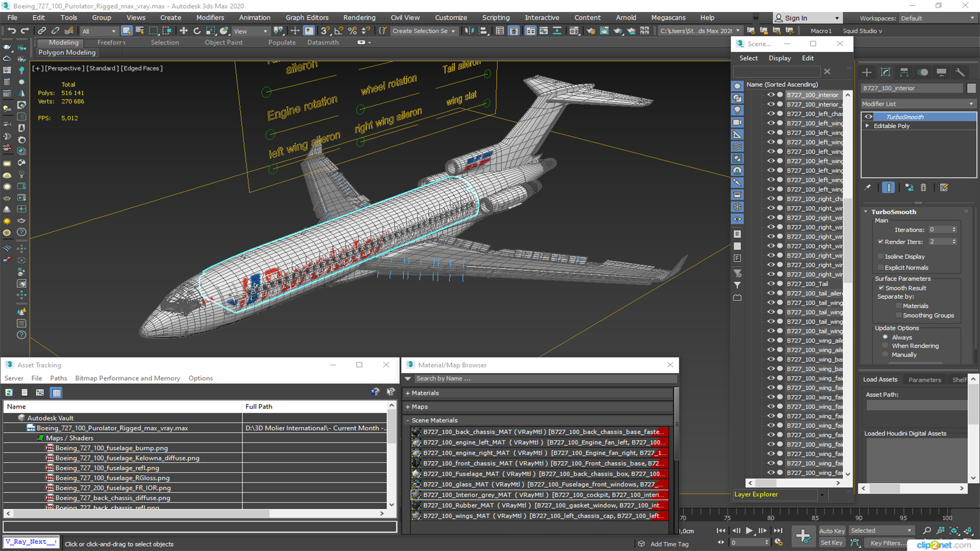Hide B727_100_Tail via its eye icon
Image resolution: width=980 pixels, height=551 pixels.
(771, 284)
